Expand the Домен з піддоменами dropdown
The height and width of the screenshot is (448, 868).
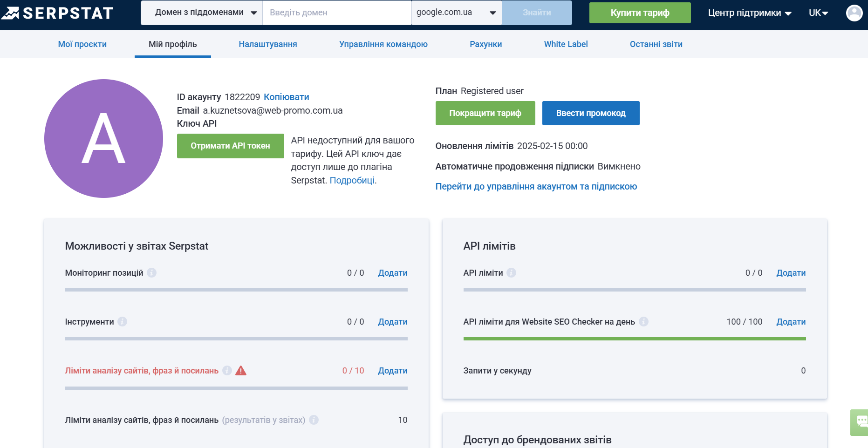coord(202,13)
